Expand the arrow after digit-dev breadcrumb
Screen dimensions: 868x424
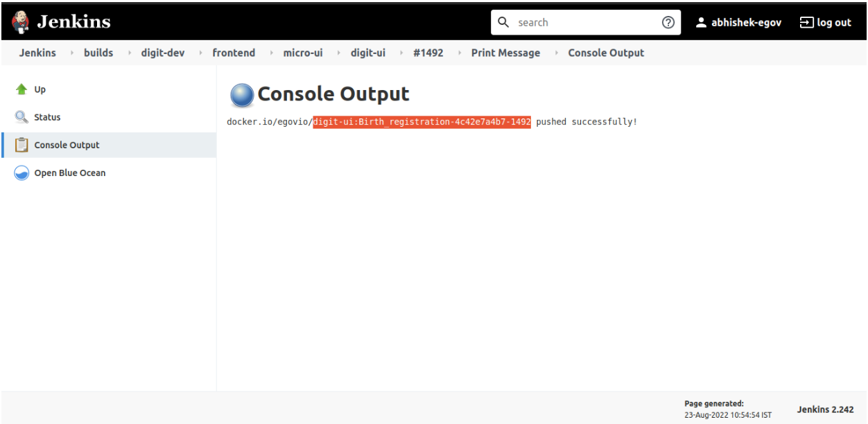[200, 53]
